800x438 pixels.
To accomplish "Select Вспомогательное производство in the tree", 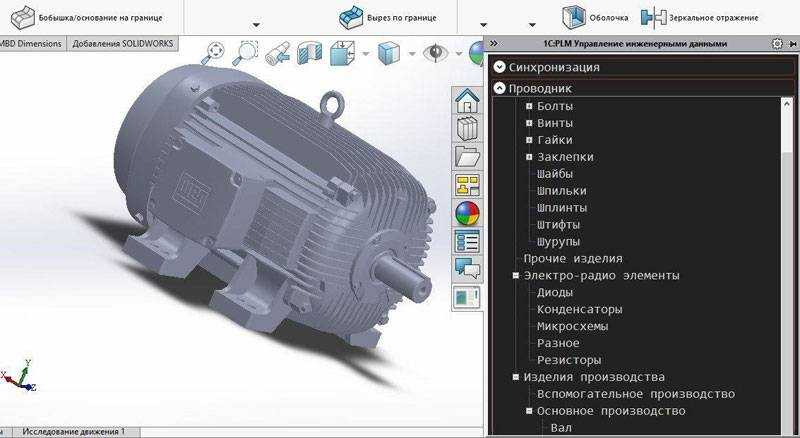I will click(636, 394).
